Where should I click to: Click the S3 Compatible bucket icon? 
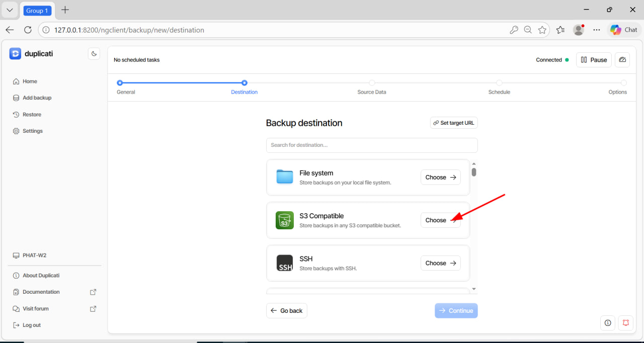[285, 220]
